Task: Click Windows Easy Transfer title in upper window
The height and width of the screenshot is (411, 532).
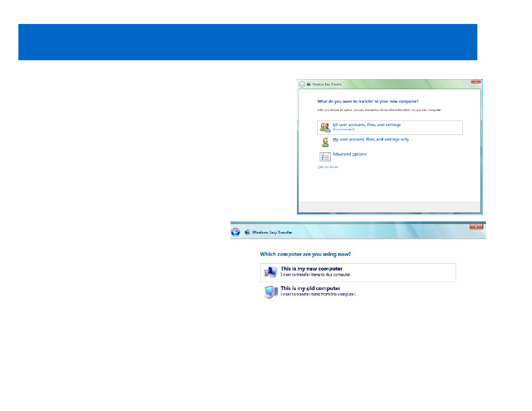Action: pyautogui.click(x=327, y=84)
